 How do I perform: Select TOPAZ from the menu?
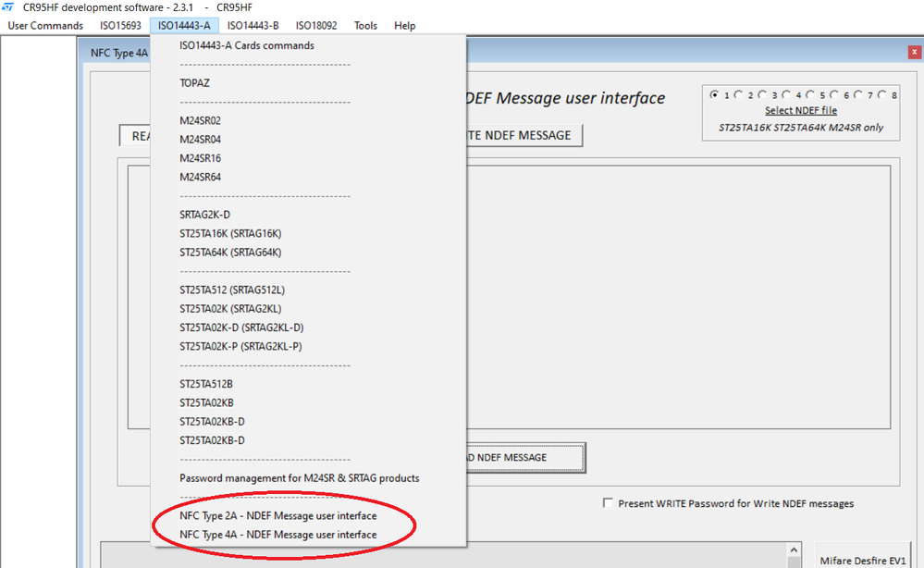pyautogui.click(x=308, y=83)
